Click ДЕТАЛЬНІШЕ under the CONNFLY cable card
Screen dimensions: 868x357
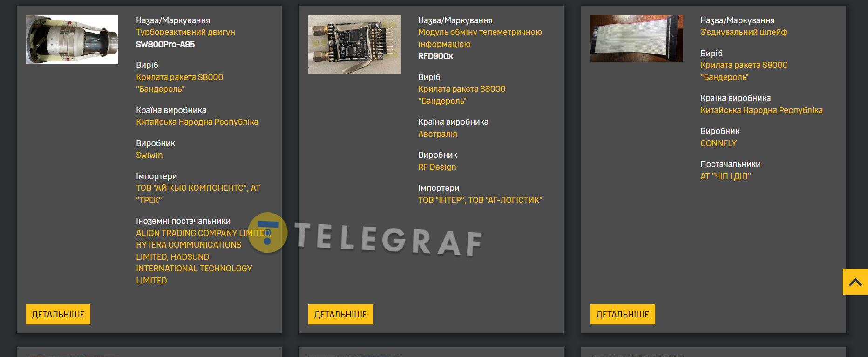(x=623, y=314)
